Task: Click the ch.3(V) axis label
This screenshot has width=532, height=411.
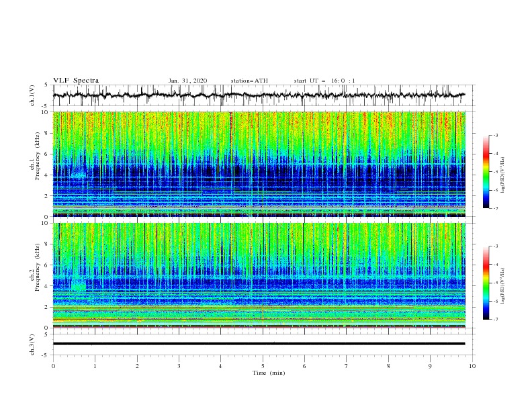Action: click(32, 345)
